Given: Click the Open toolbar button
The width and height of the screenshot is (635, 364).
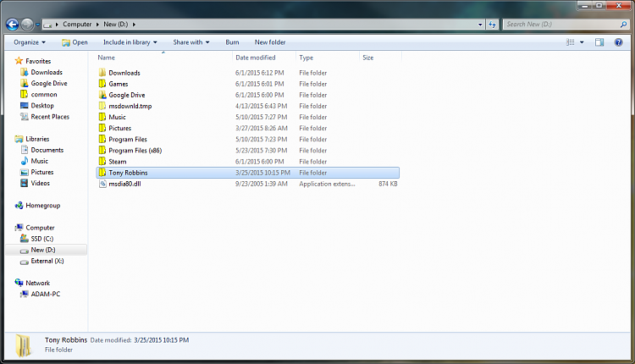Looking at the screenshot, I should (75, 42).
